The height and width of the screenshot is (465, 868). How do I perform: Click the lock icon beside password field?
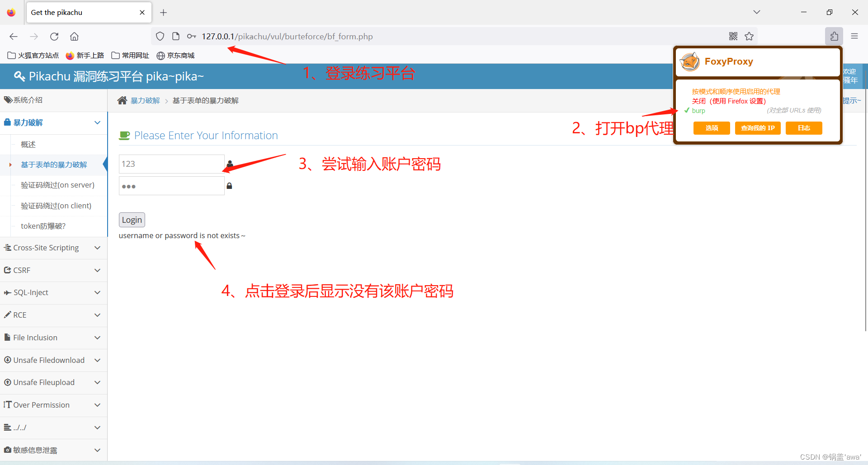point(229,186)
